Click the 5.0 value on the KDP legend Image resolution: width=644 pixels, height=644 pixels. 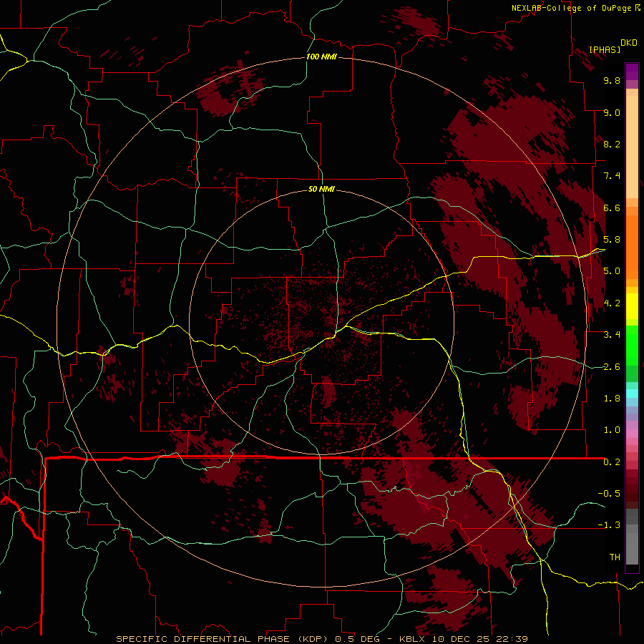pyautogui.click(x=612, y=271)
